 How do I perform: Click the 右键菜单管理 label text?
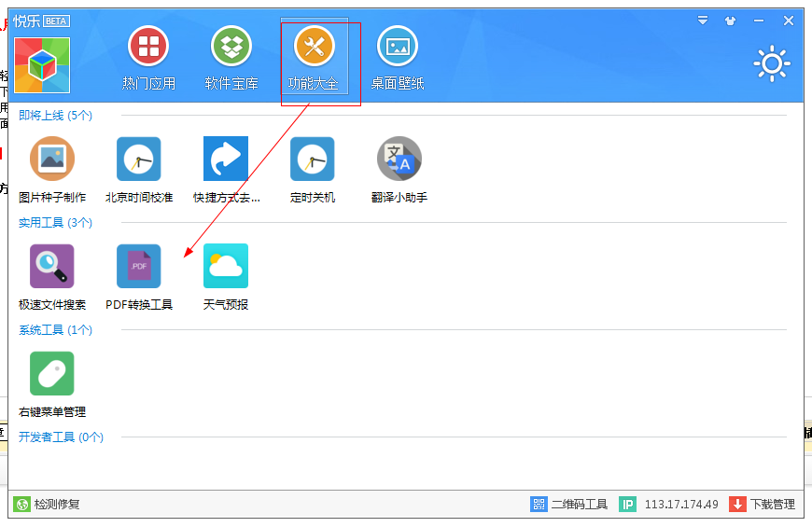tap(52, 412)
